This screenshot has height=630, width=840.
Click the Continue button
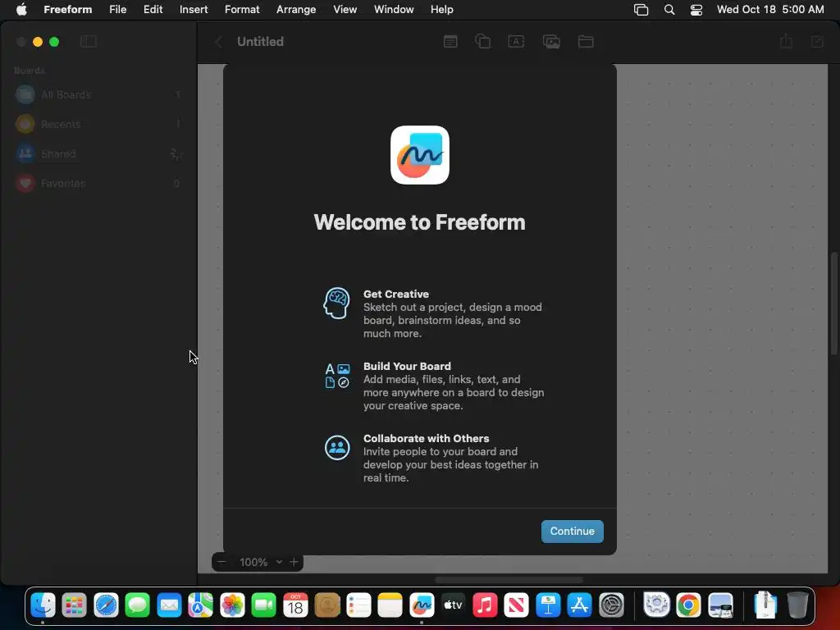[x=572, y=531]
